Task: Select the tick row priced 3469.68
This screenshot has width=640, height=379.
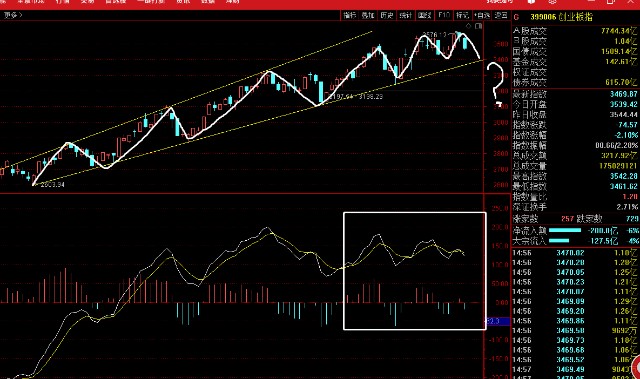Action: click(576, 350)
